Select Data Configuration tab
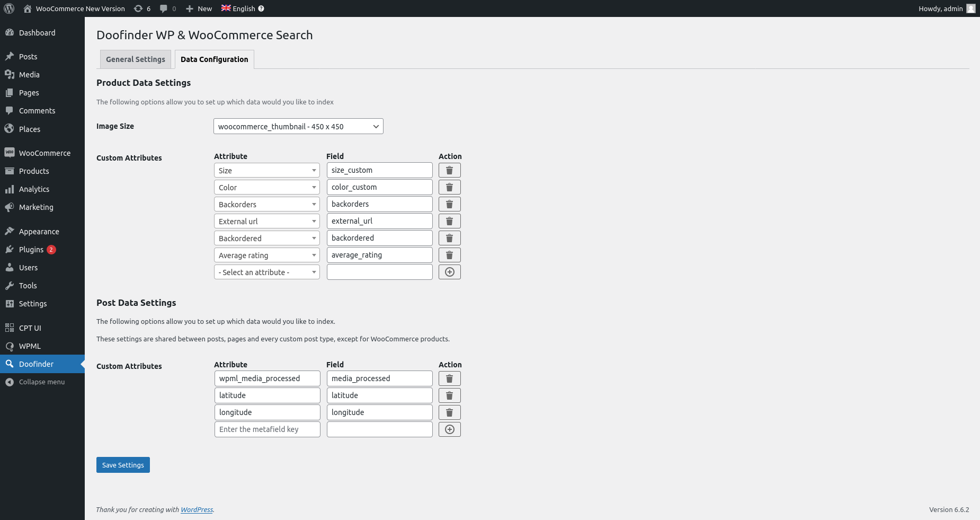The width and height of the screenshot is (980, 520). 215,59
